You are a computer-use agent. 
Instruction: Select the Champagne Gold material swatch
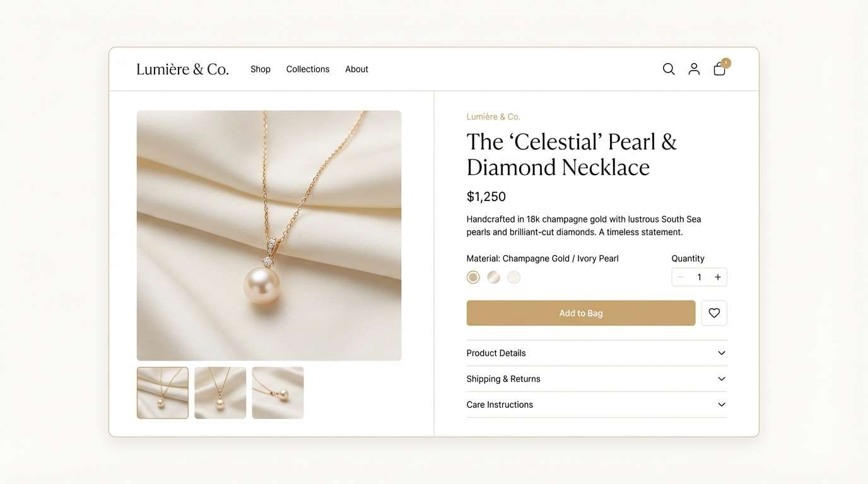tap(472, 276)
